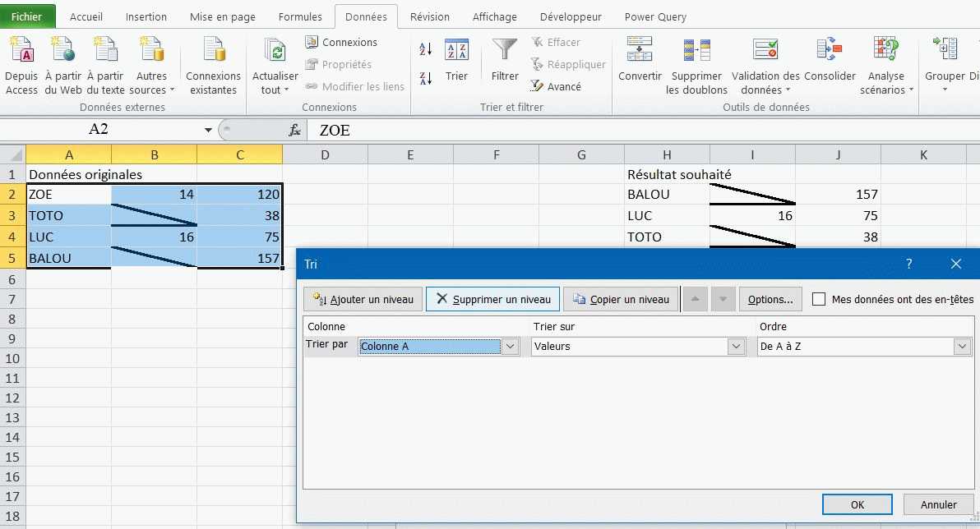
Task: Open the Options... button in Tri dialog
Action: 770,299
